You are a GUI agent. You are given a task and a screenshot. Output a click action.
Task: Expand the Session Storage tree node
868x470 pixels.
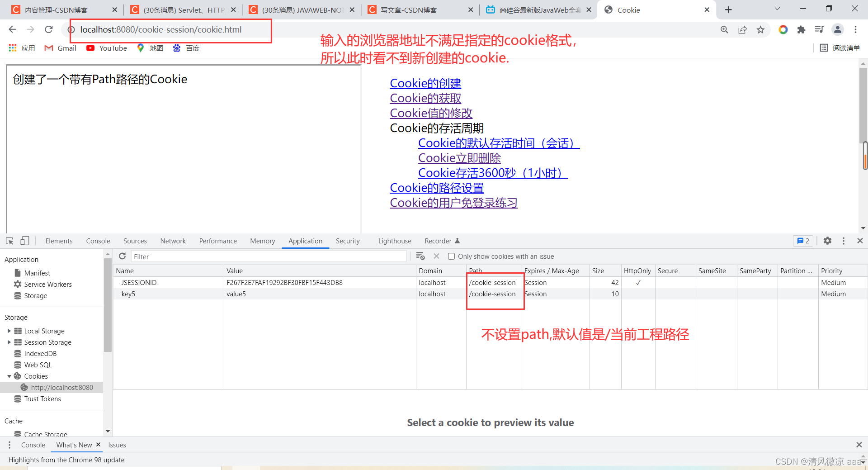click(9, 342)
